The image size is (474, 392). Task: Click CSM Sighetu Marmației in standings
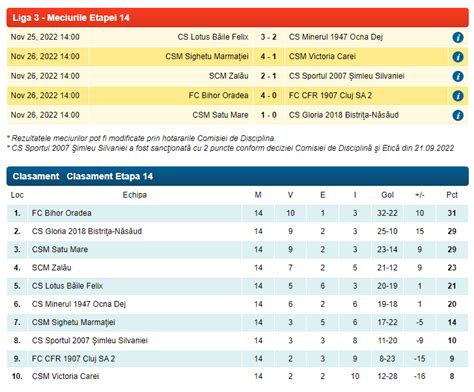[x=74, y=322]
